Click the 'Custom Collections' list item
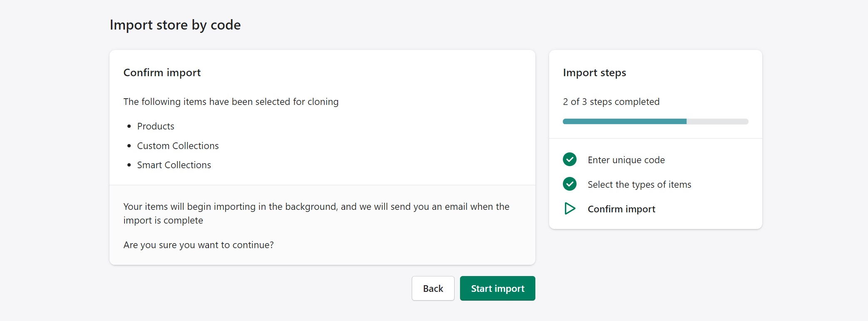 178,146
